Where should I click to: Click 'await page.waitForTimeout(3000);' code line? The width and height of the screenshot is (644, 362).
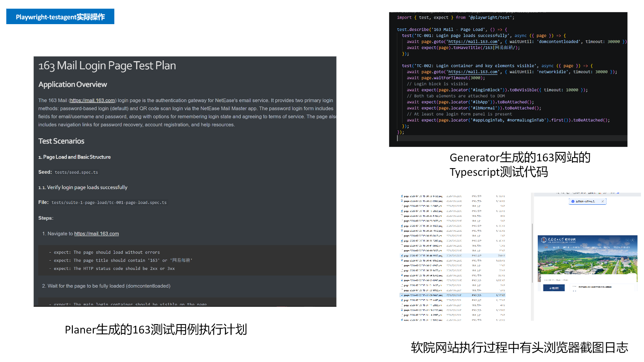pyautogui.click(x=446, y=78)
